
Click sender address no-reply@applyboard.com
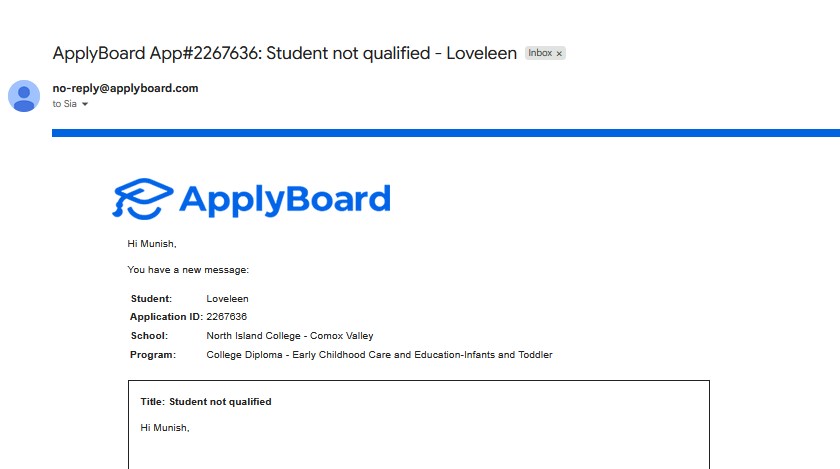click(125, 88)
